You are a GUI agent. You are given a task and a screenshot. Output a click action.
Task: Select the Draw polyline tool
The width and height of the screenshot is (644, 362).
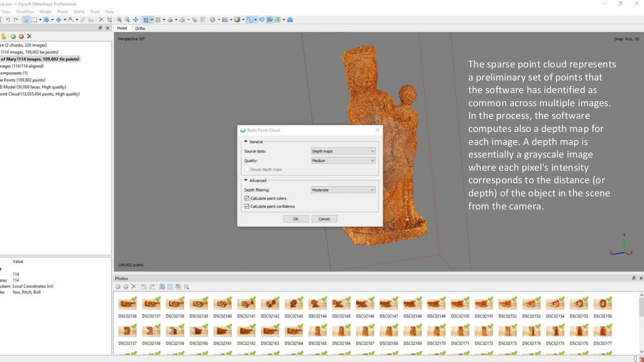[71, 20]
